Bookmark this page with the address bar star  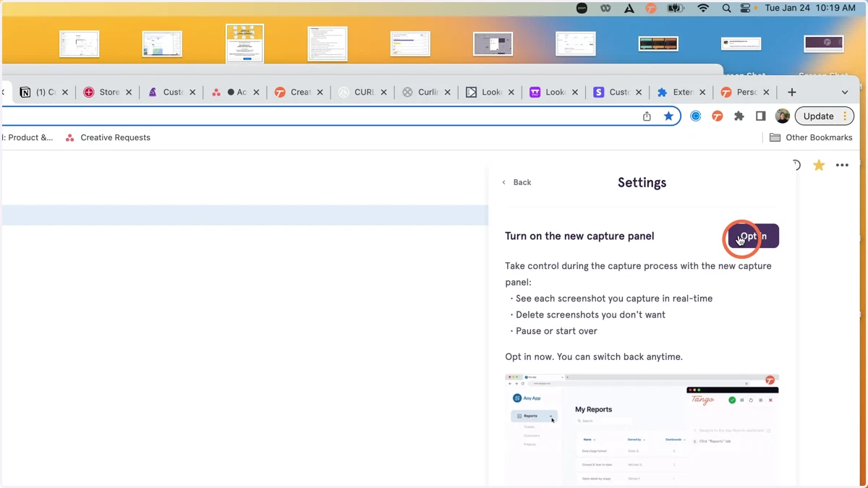pos(668,116)
